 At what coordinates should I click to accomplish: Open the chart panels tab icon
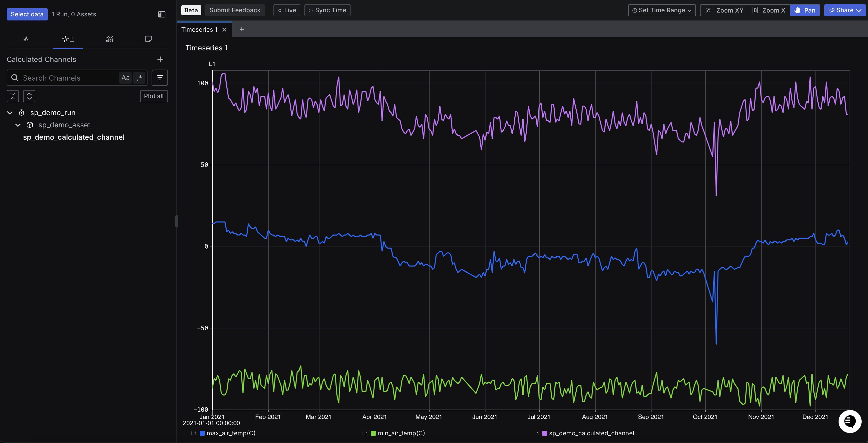(110, 39)
